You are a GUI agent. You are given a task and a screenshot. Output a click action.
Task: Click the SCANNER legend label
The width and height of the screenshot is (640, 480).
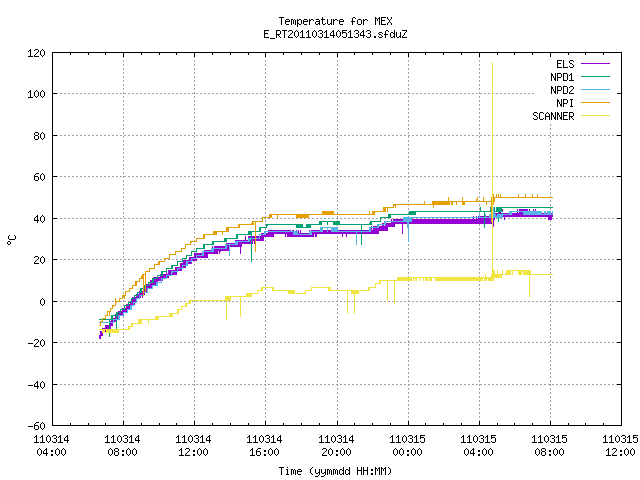(x=553, y=116)
